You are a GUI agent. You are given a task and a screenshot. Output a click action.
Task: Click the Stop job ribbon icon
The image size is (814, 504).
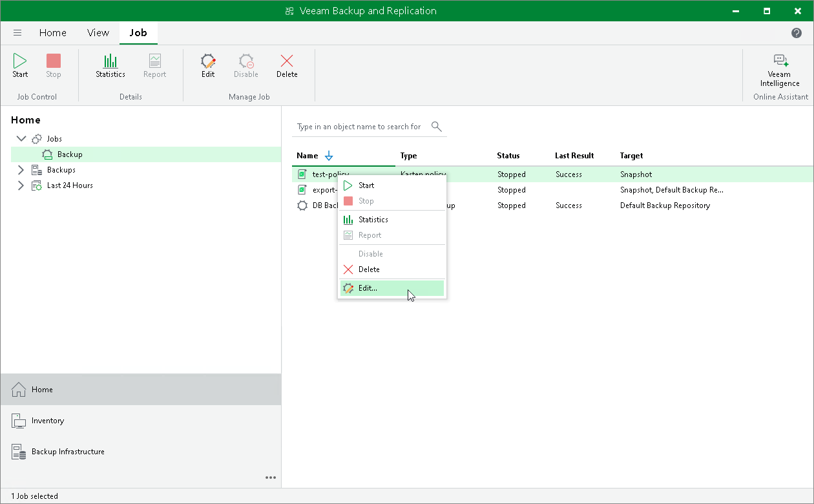pyautogui.click(x=54, y=61)
